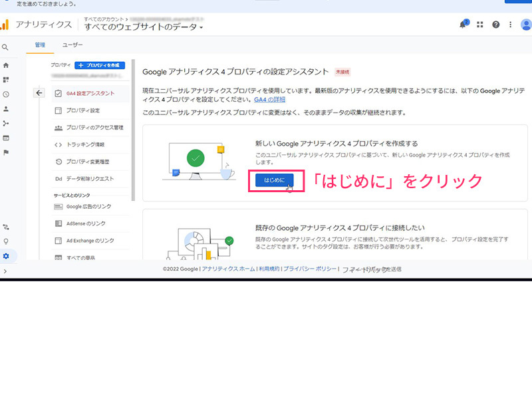Viewport: 532px width, 399px height.
Task: Click the back arrow beside property menu
Action: [x=39, y=93]
